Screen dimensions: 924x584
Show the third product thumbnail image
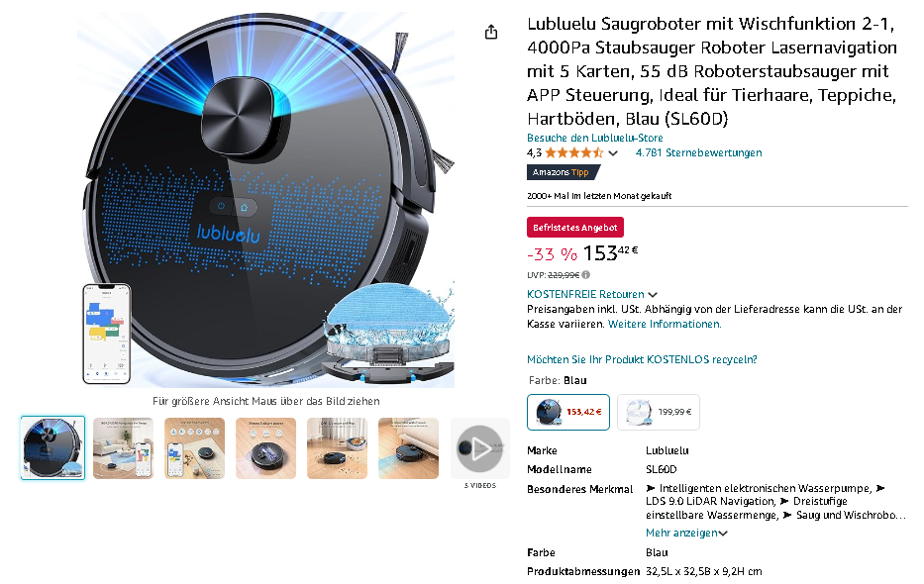coord(194,448)
